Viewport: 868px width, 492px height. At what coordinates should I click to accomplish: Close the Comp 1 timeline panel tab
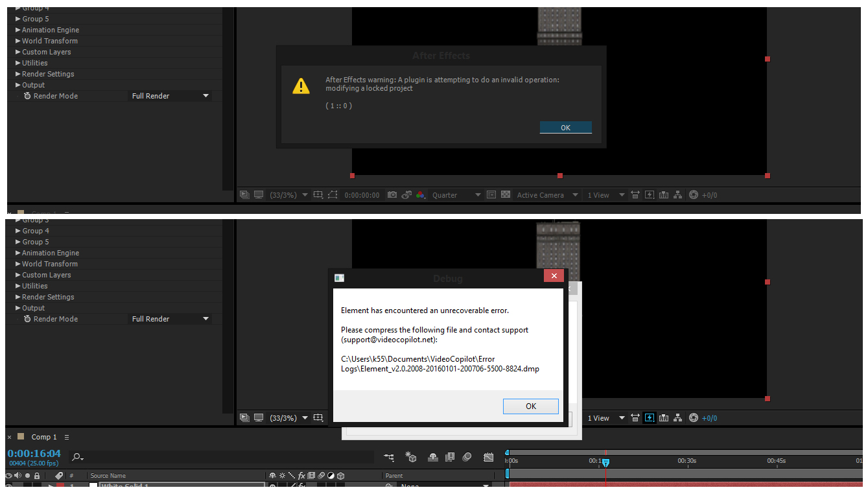(9, 438)
